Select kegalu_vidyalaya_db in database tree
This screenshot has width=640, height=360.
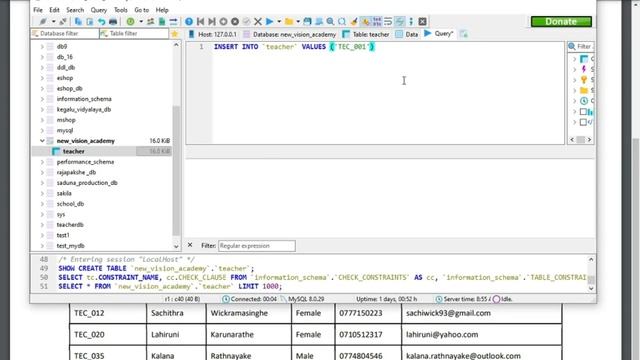(84, 109)
